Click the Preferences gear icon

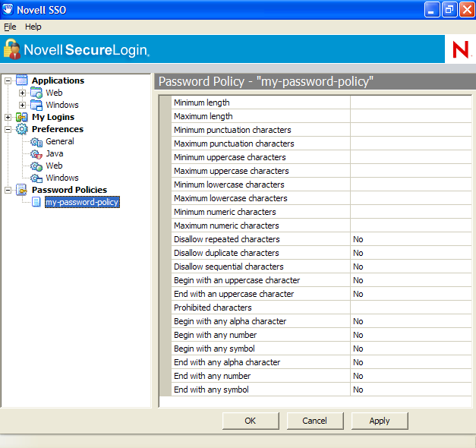coord(21,129)
